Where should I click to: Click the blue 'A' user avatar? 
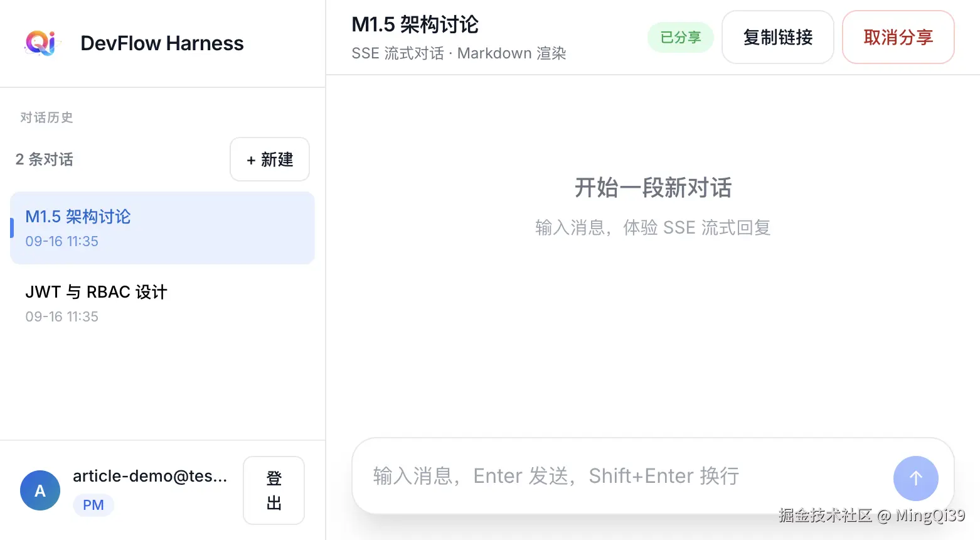(x=40, y=490)
